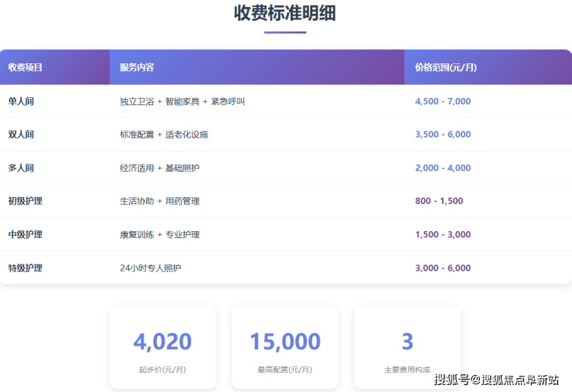Open the 主要费用构成 stat card

(x=407, y=346)
